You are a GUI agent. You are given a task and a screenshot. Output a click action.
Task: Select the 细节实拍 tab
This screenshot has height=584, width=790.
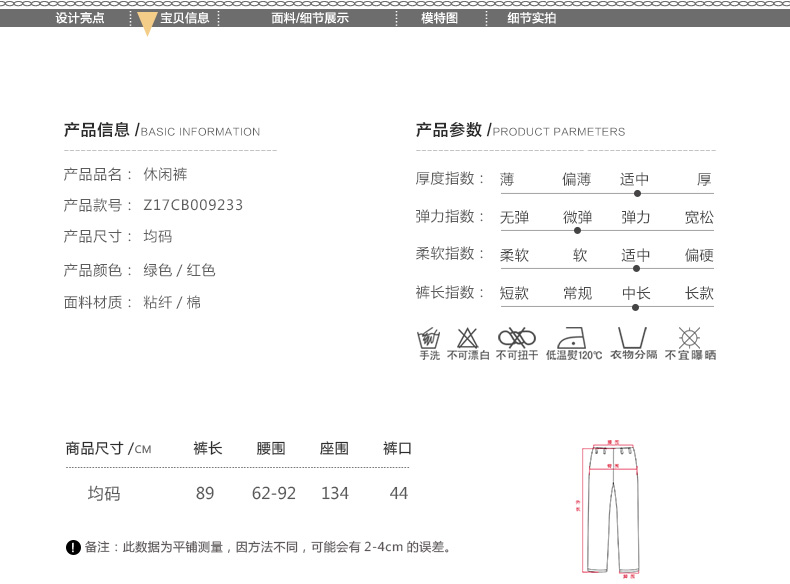pyautogui.click(x=532, y=18)
